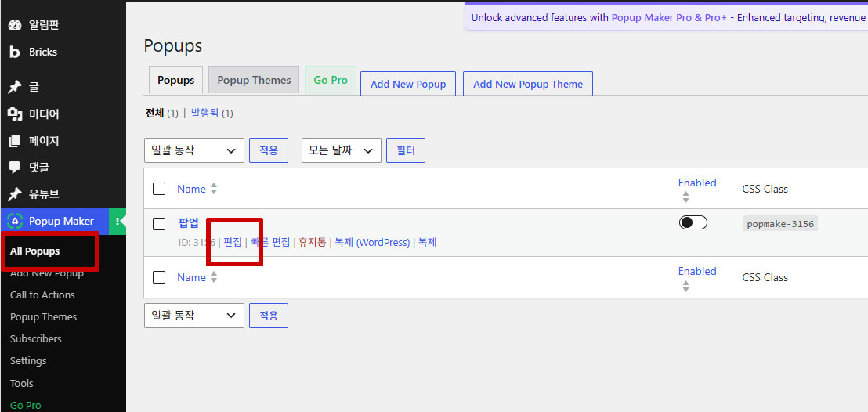Tick the checkbox for 팝업 row
868x412 pixels.
(159, 224)
